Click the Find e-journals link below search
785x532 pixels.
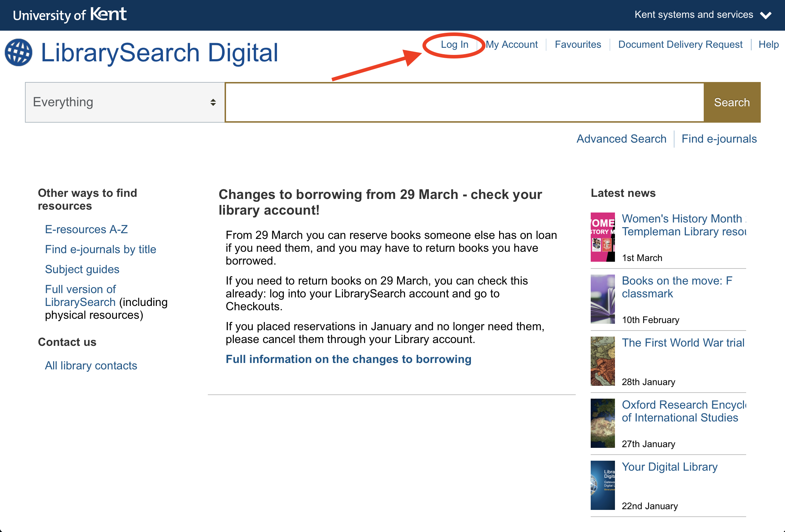[x=719, y=139]
